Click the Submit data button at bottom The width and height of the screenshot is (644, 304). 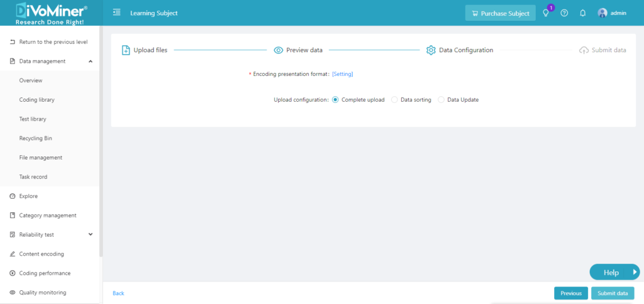click(x=613, y=293)
